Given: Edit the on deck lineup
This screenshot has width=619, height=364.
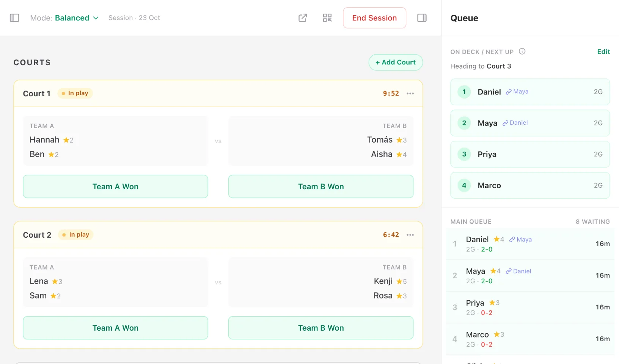Looking at the screenshot, I should coord(603,52).
